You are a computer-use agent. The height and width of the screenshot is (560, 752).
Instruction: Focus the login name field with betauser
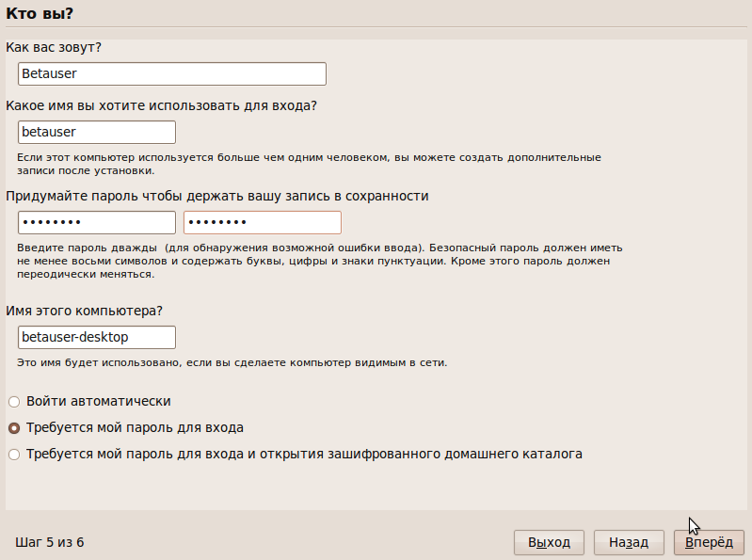pyautogui.click(x=97, y=132)
